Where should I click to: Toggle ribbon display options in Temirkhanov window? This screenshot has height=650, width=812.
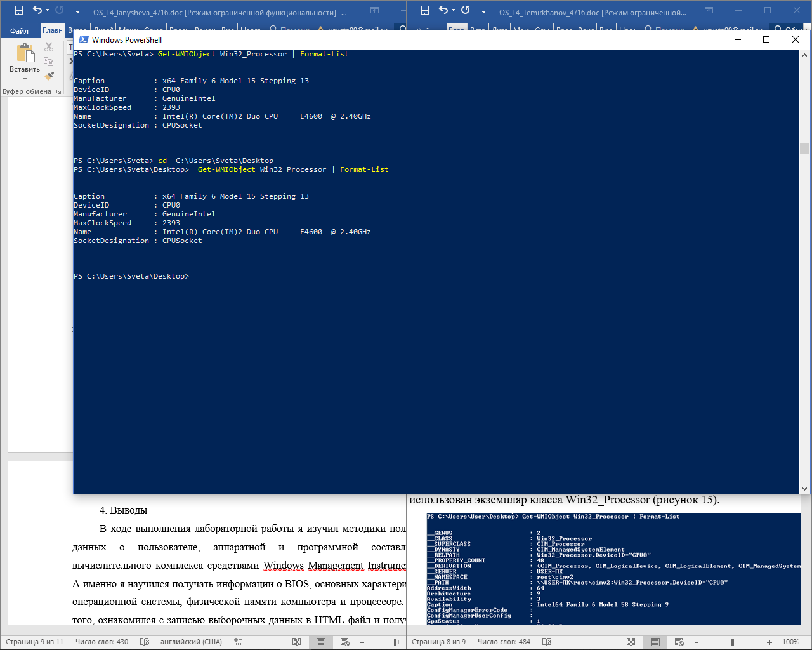(709, 10)
